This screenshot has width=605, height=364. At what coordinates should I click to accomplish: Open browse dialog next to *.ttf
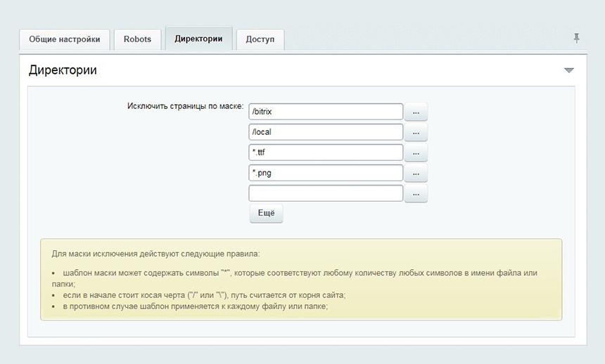(x=416, y=153)
